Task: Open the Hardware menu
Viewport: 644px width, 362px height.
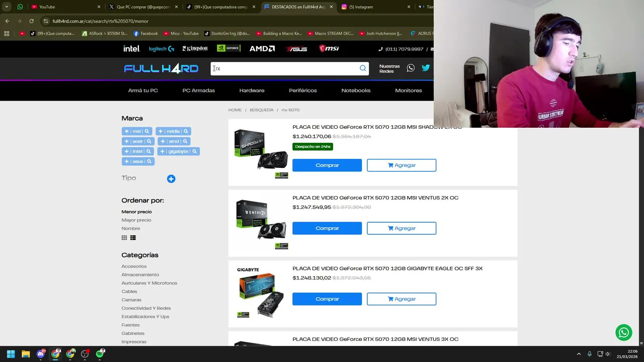Action: coord(252,90)
